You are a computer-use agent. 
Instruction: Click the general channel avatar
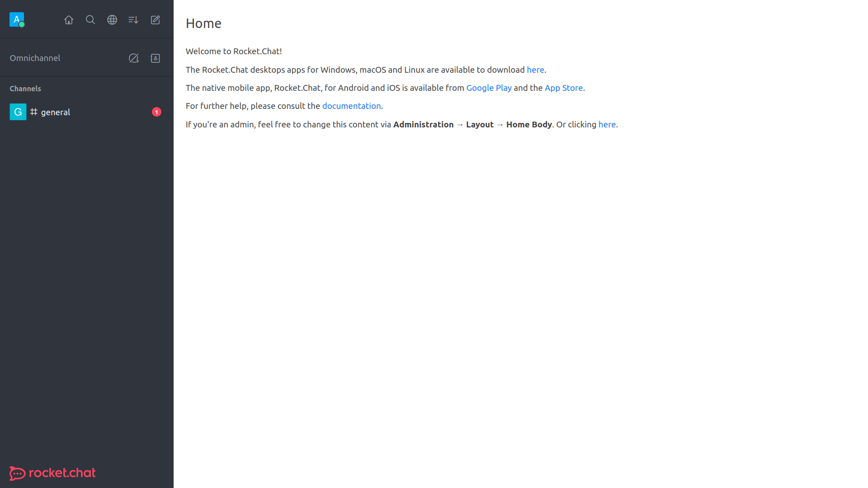click(x=18, y=112)
